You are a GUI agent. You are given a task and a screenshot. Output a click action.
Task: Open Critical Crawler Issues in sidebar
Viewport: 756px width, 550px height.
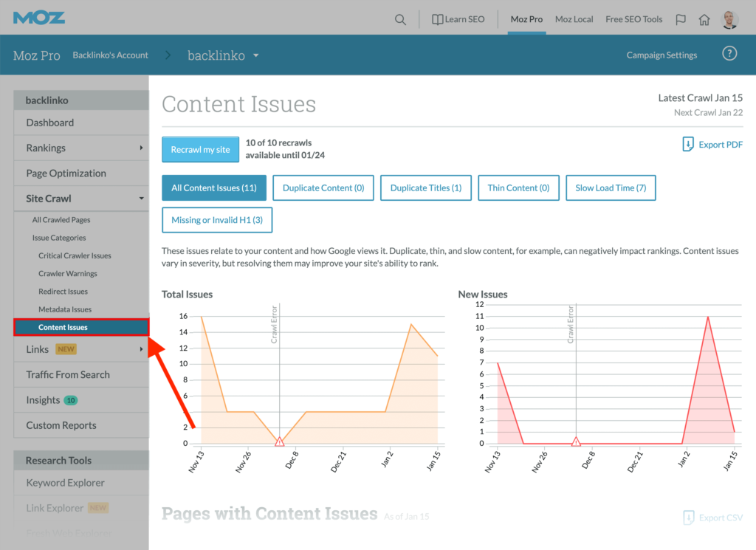(x=75, y=255)
